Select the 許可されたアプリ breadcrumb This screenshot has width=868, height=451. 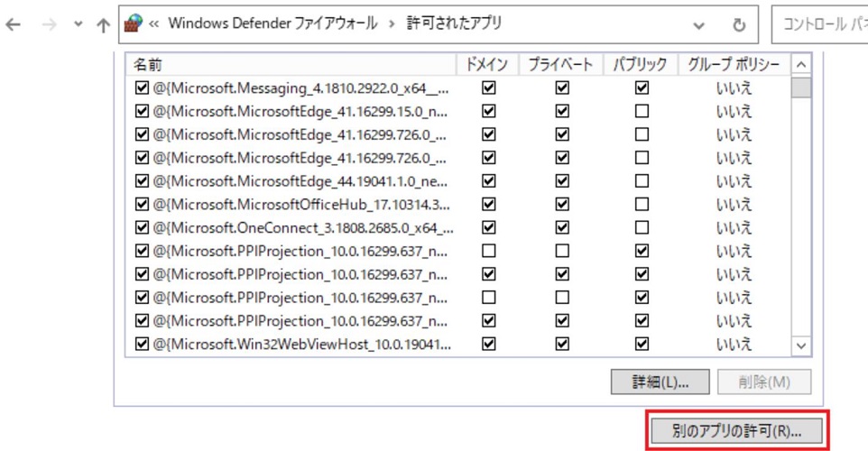[x=454, y=23]
